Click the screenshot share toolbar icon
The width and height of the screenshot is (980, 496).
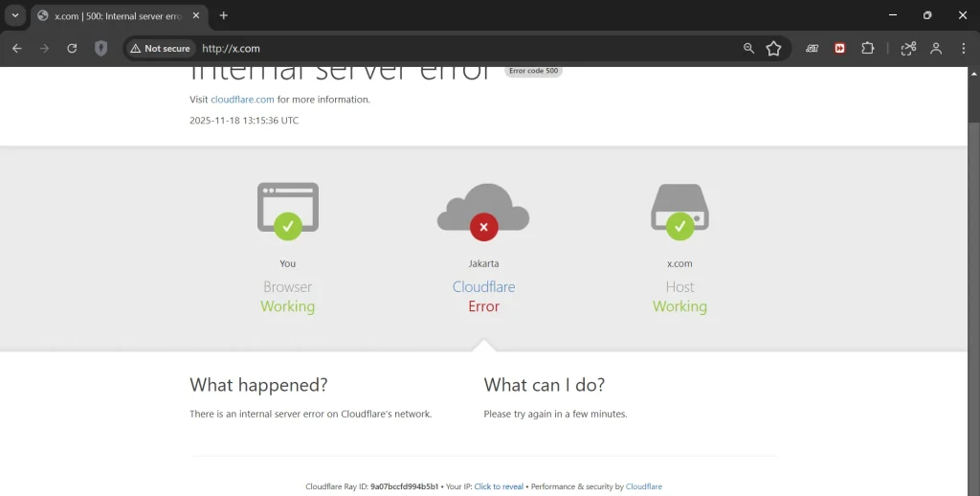908,48
